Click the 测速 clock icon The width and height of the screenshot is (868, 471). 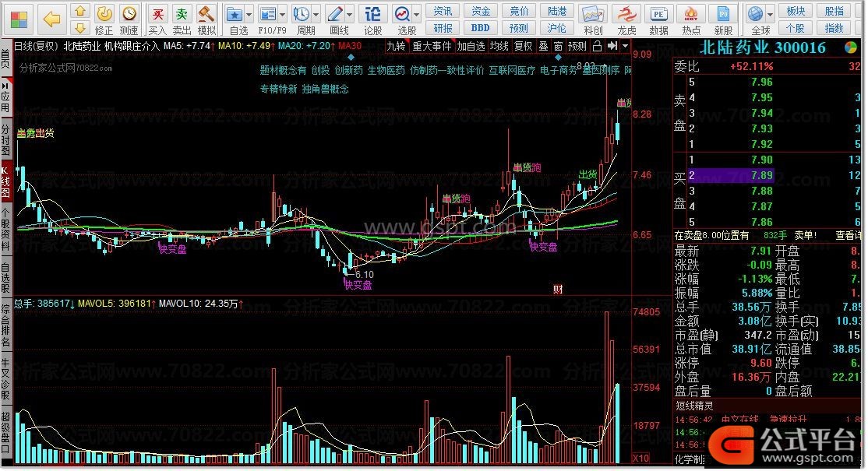tap(129, 13)
